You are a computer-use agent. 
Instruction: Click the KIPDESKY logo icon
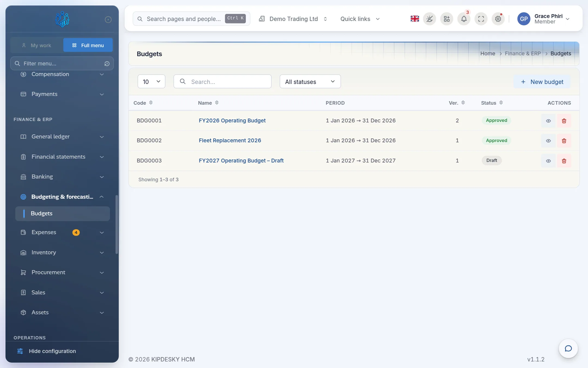point(62,19)
